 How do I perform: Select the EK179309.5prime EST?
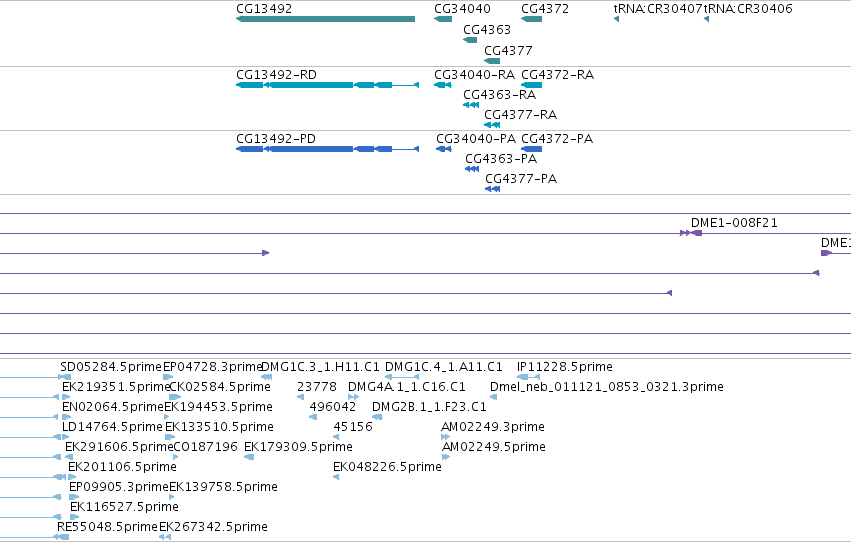tap(249, 457)
